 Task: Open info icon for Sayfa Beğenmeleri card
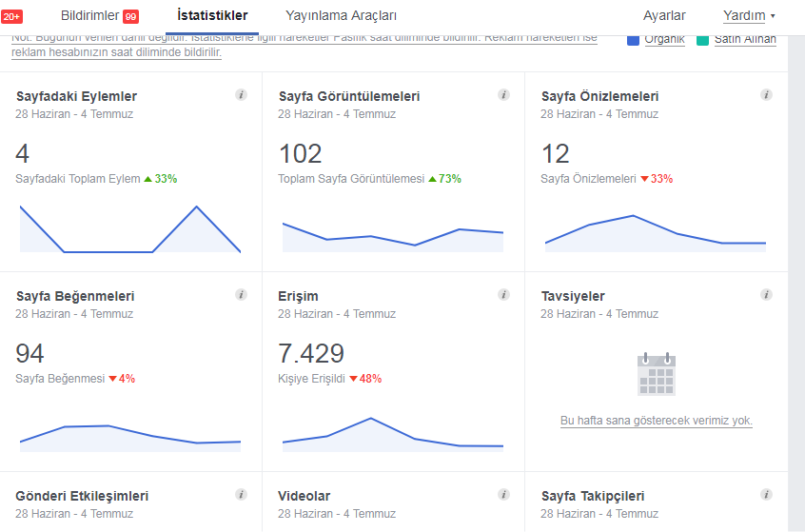coord(241,295)
